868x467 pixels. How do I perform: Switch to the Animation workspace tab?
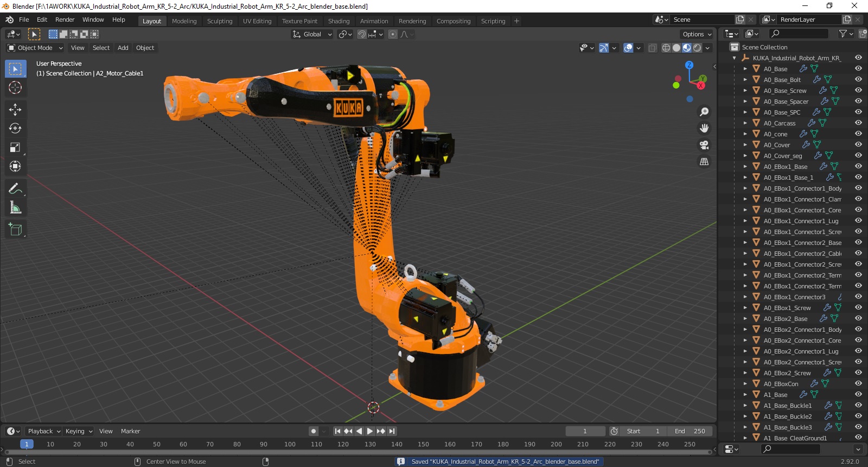tap(374, 21)
